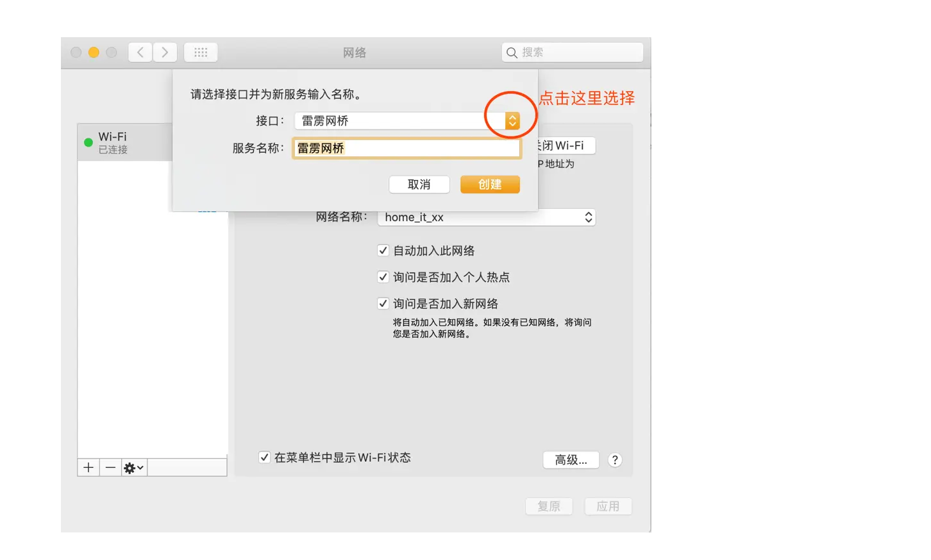
Task: Click the magnifier icon in the search field
Action: point(511,52)
